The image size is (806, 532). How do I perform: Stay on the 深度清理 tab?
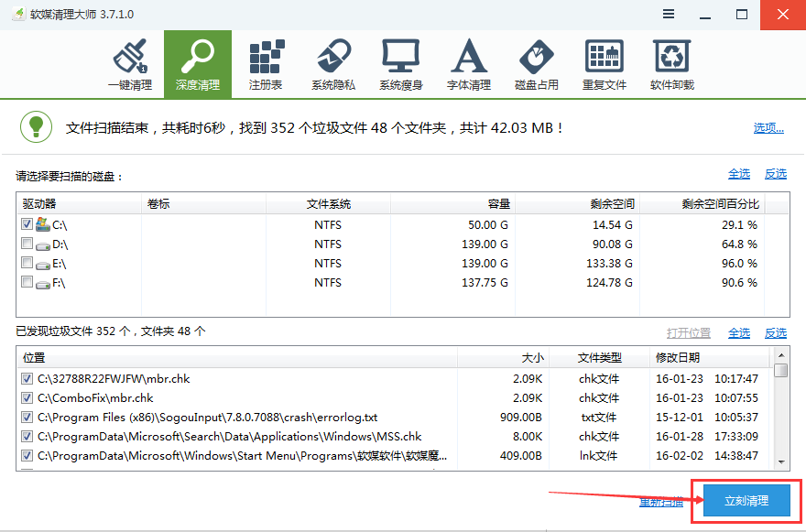pos(198,62)
